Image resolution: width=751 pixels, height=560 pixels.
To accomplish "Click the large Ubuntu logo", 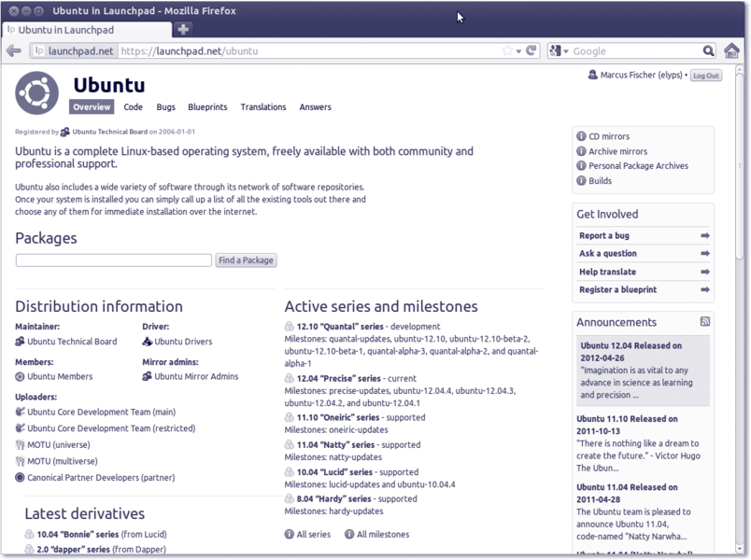I will [37, 93].
